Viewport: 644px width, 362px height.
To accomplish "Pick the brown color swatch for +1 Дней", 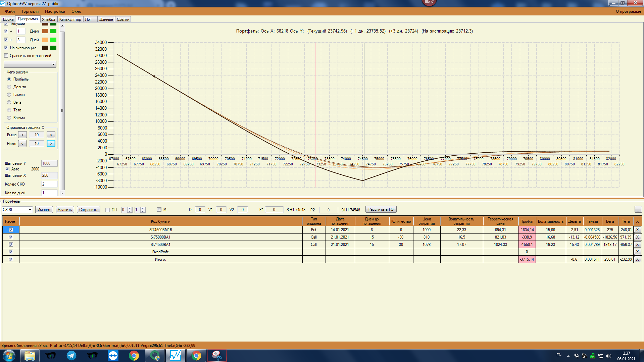I will (45, 31).
